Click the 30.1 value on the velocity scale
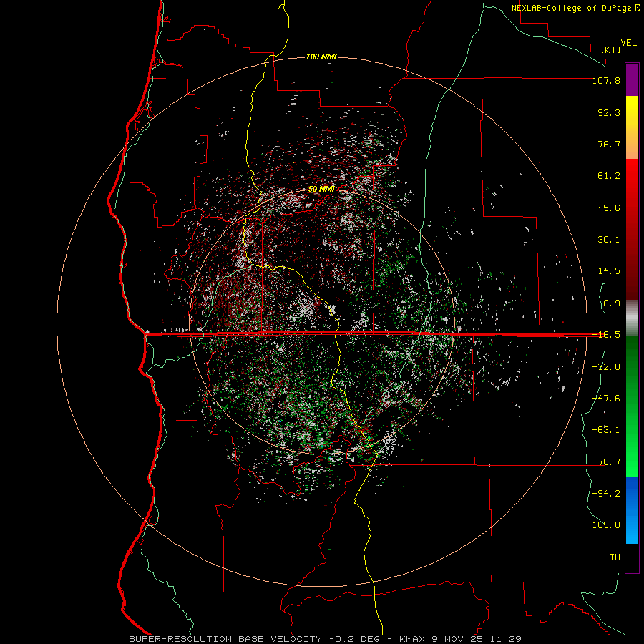This screenshot has height=644, width=644. [609, 240]
